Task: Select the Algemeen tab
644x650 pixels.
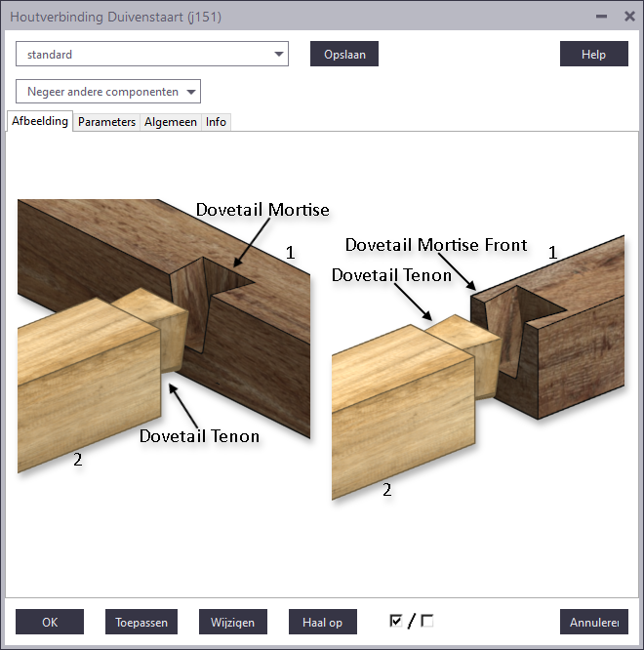Action: pyautogui.click(x=171, y=122)
